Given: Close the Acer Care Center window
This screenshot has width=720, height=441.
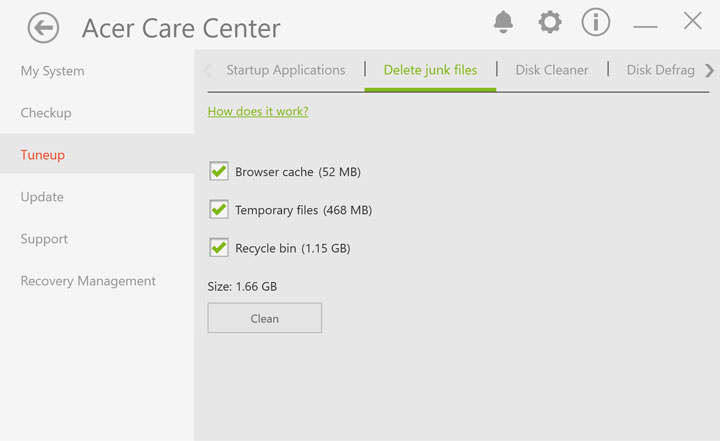Looking at the screenshot, I should (x=692, y=22).
